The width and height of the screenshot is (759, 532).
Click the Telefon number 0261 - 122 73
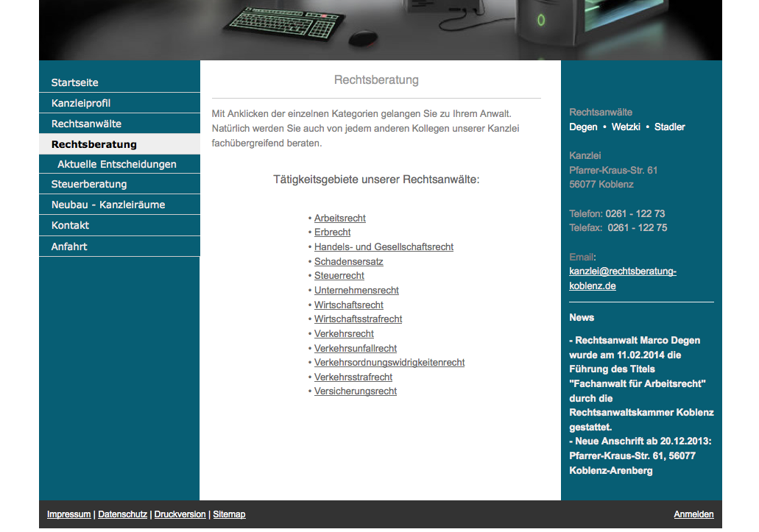(635, 214)
